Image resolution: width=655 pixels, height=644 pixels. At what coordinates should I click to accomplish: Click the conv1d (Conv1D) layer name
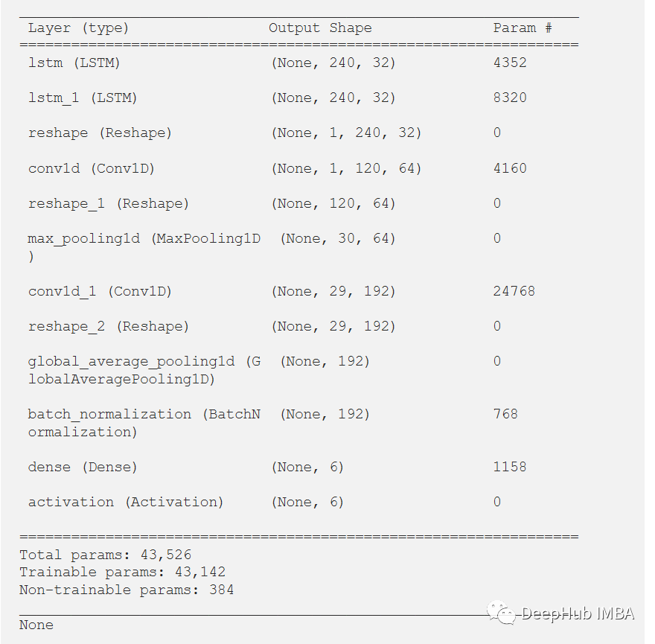coord(91,168)
